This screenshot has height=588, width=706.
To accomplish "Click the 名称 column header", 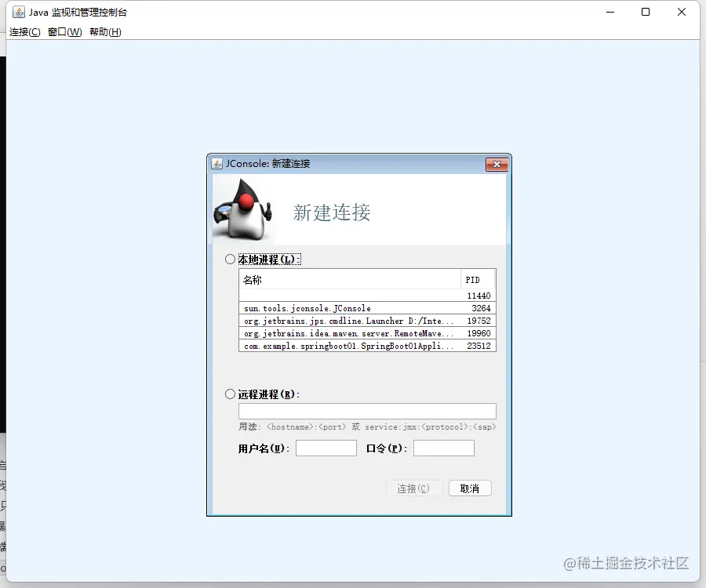I will (350, 280).
